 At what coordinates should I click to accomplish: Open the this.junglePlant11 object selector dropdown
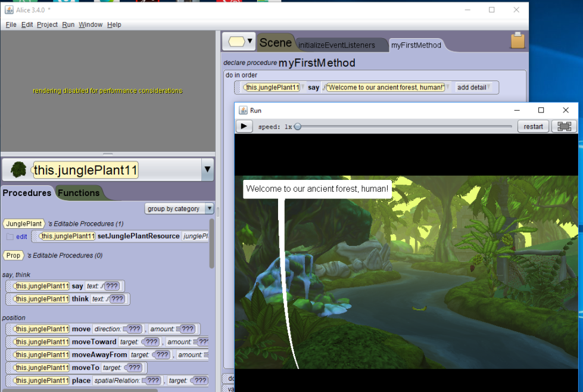(207, 170)
